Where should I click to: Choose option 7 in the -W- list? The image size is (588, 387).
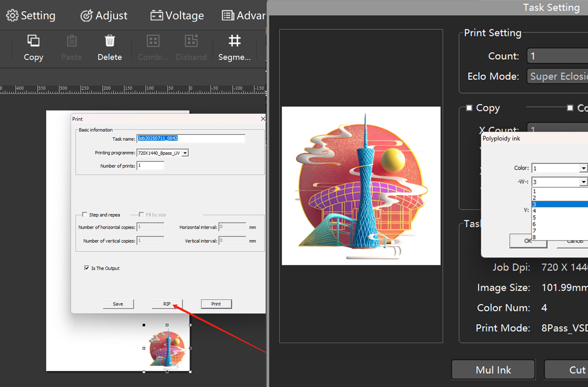click(560, 231)
